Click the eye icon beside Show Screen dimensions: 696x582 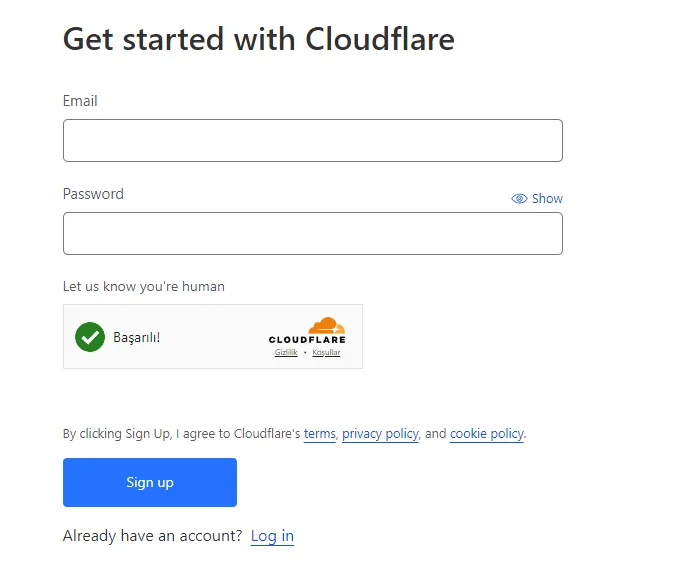coord(519,199)
